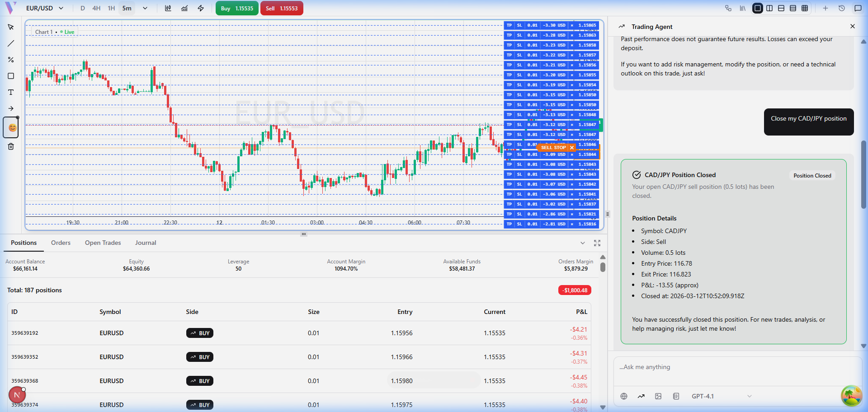Select the trend line drawing tool

click(x=11, y=43)
